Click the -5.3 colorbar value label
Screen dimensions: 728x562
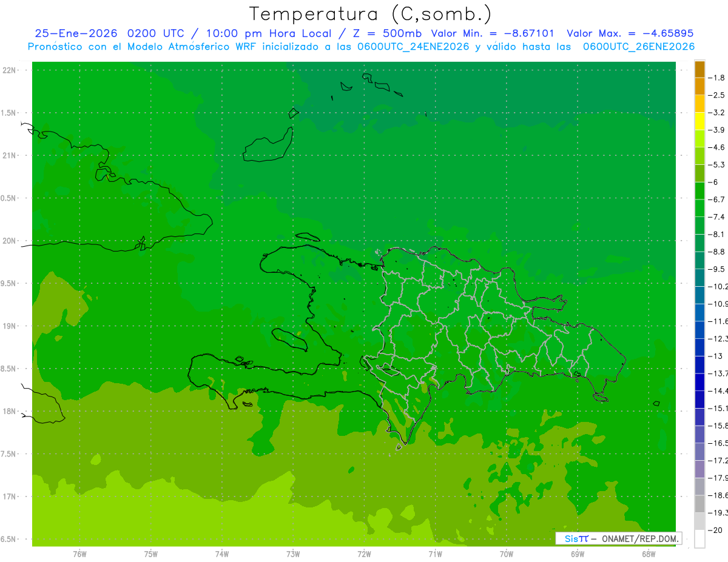coord(716,164)
